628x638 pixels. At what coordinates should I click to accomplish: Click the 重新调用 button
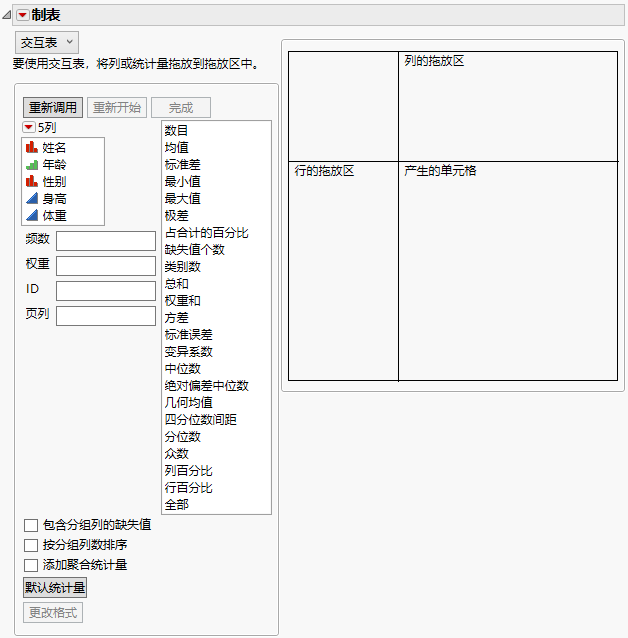pyautogui.click(x=53, y=107)
